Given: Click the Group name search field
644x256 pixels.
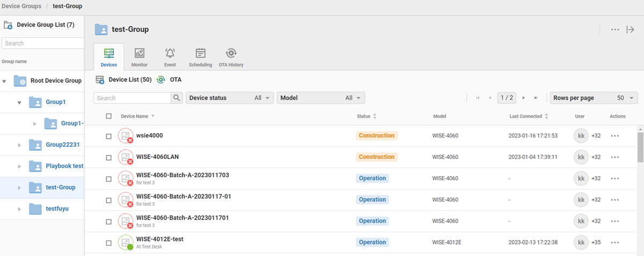Looking at the screenshot, I should pos(43,43).
